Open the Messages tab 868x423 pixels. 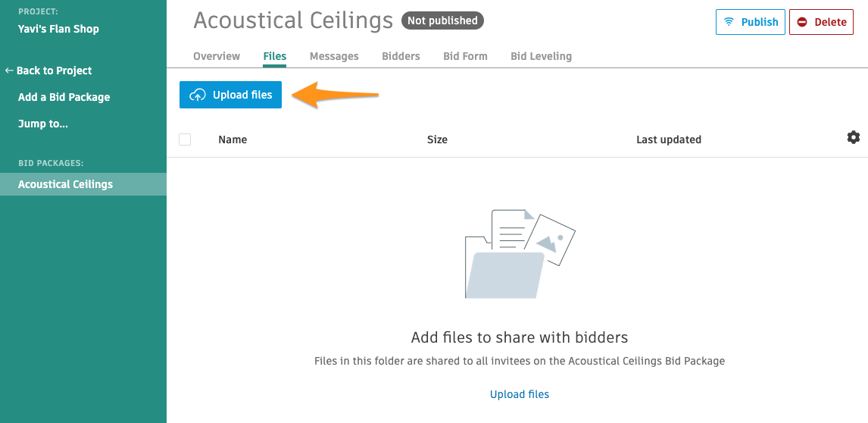(x=334, y=56)
